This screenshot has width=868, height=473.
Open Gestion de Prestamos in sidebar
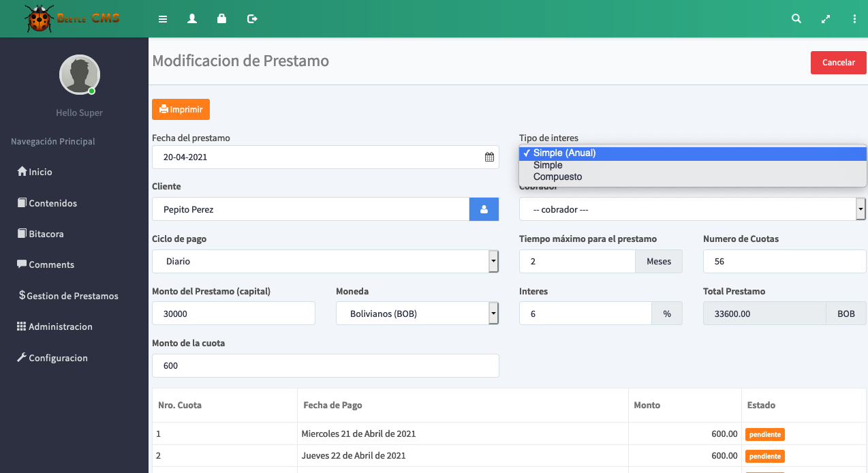72,296
